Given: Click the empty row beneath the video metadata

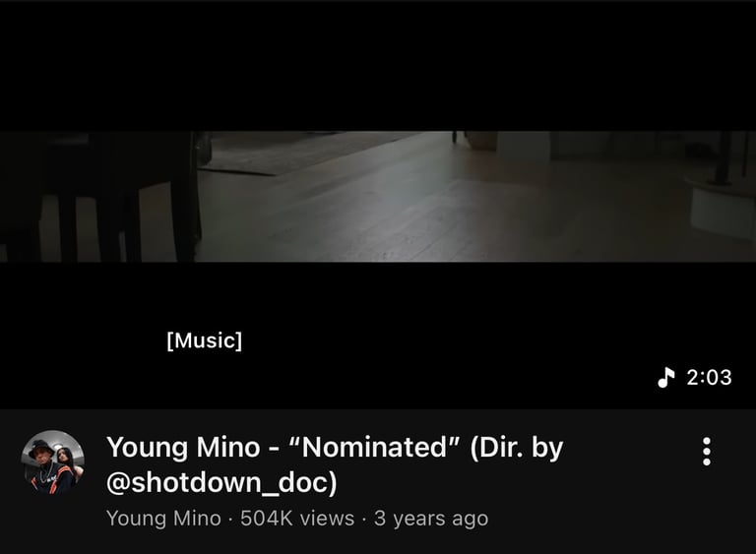Looking at the screenshot, I should (378, 543).
